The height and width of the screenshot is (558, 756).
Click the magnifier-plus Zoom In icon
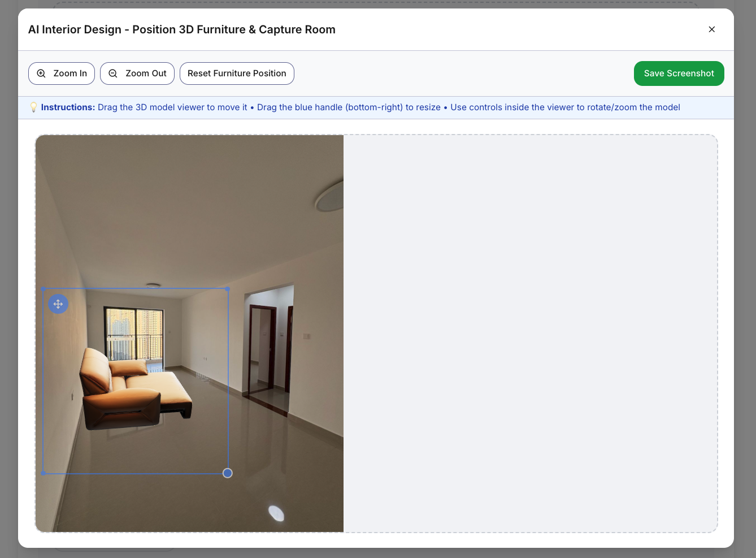[x=41, y=73]
